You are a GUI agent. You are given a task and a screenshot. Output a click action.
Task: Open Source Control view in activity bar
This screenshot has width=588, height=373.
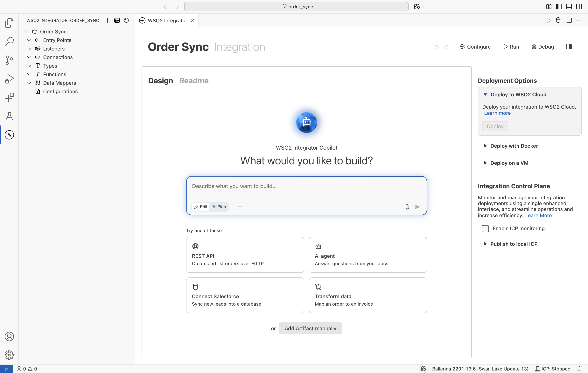[9, 60]
